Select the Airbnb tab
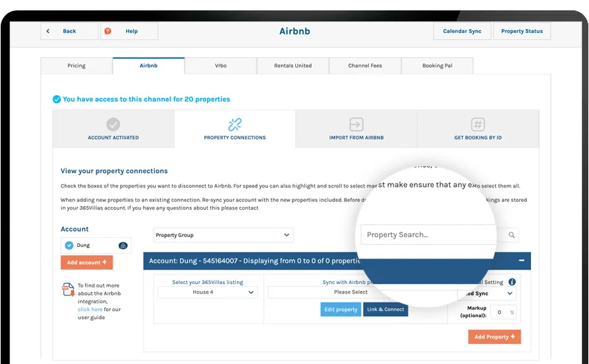This screenshot has height=364, width=589. (148, 65)
